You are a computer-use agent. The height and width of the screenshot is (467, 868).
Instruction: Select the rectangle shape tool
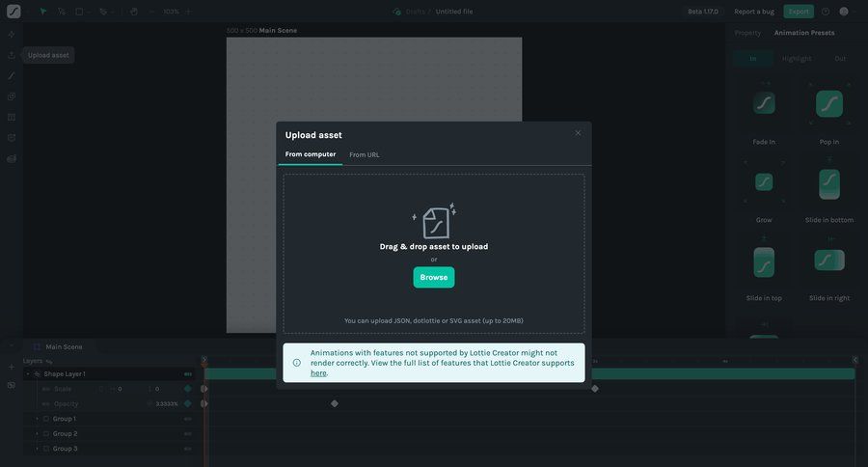[79, 11]
